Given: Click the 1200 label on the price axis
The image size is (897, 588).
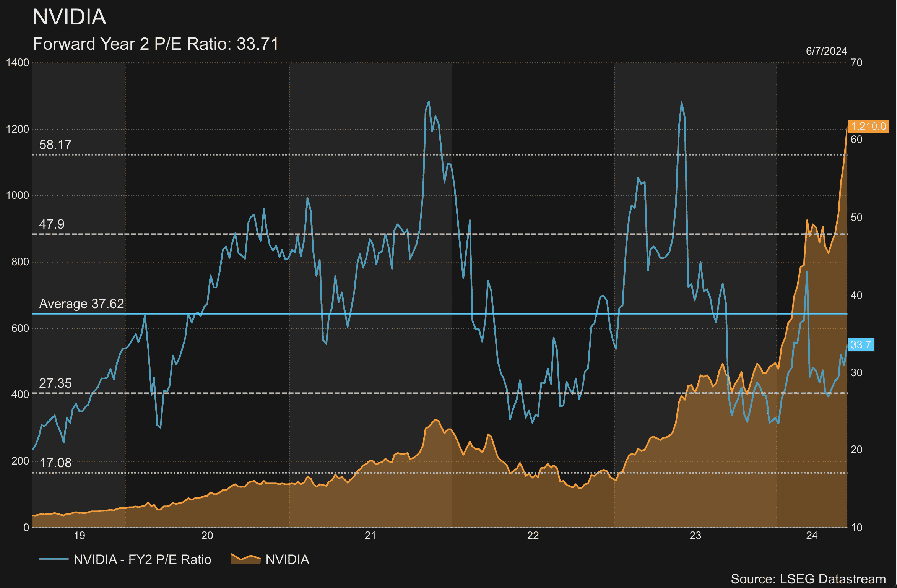Looking at the screenshot, I should point(18,129).
